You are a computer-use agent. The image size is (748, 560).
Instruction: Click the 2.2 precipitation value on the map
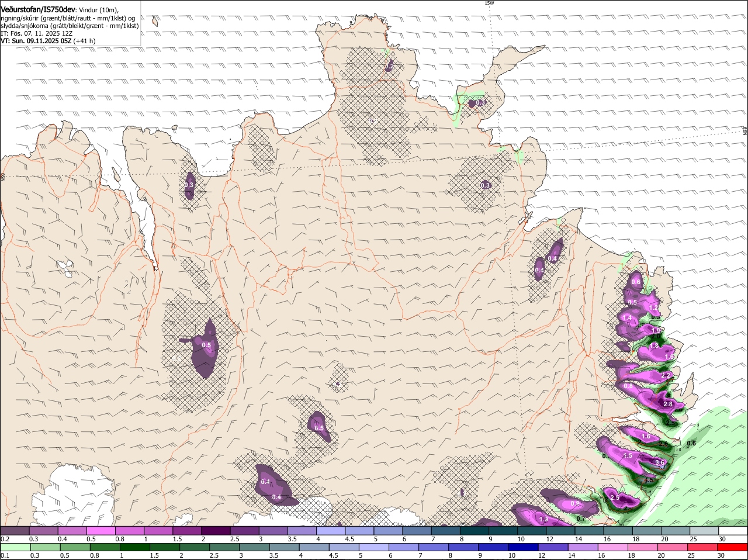click(666, 375)
